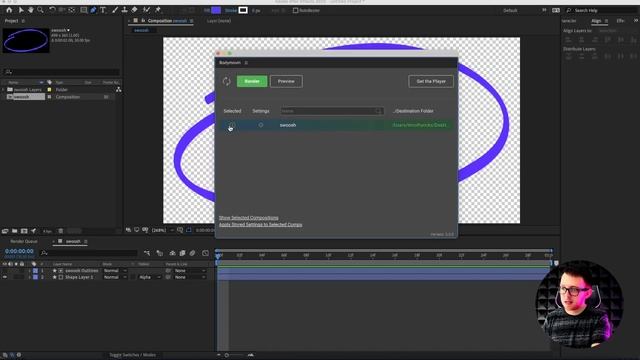Expand Shape Layer 1 properties
The height and width of the screenshot is (360, 640).
click(x=29, y=277)
